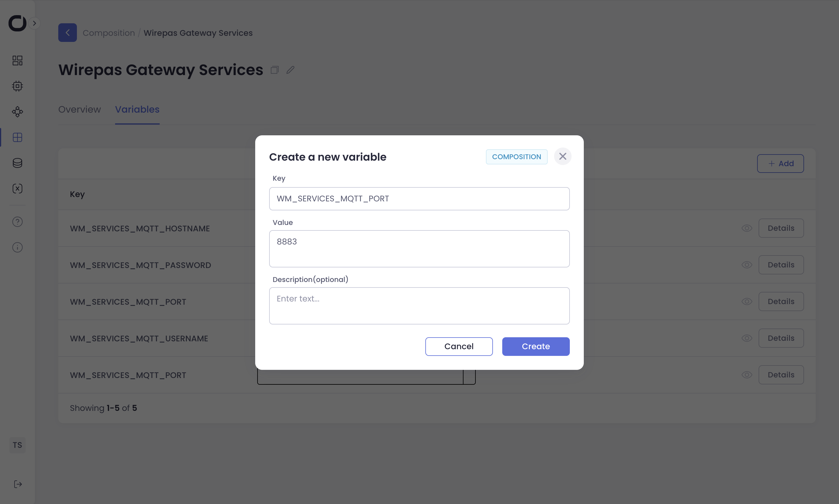Click the info circle icon in sidebar
Viewport: 839px width, 504px height.
coord(17,247)
